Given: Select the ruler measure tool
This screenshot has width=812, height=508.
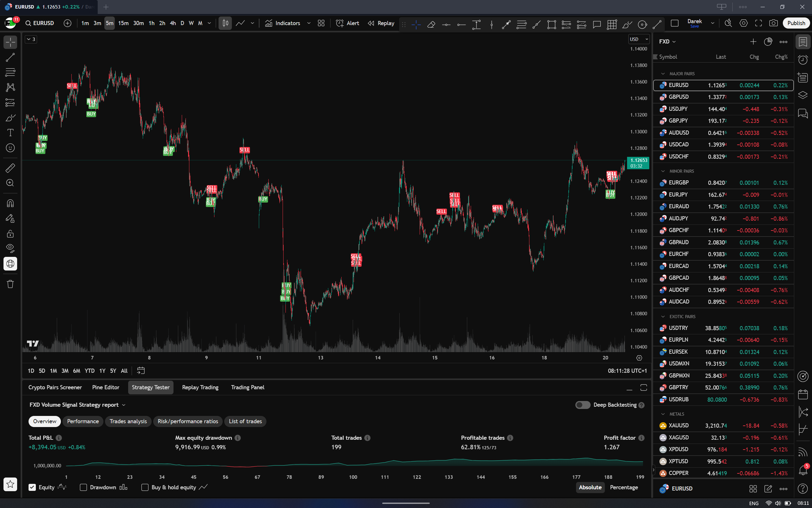Looking at the screenshot, I should coord(10,168).
